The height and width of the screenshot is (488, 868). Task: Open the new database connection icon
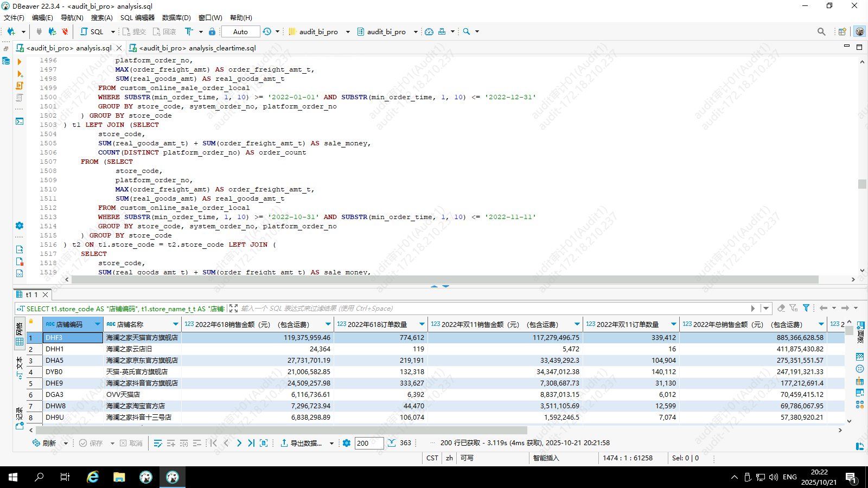(11, 31)
